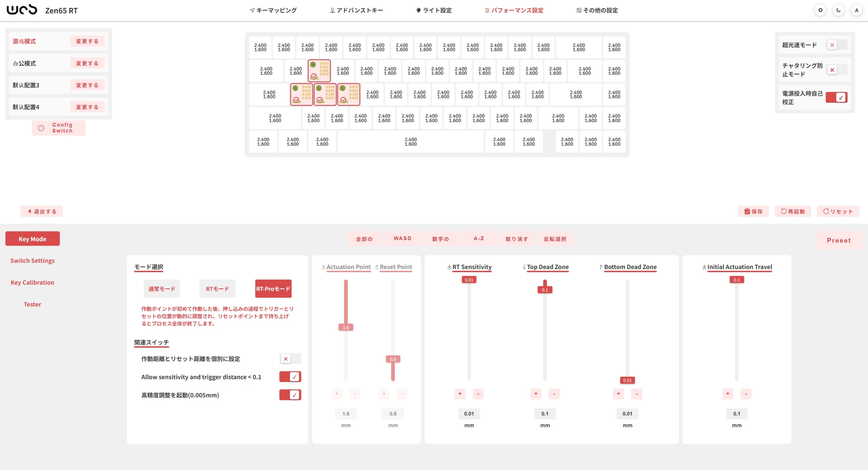Switch to Key Calibration section
Viewport: 868px width, 470px height.
(x=32, y=282)
